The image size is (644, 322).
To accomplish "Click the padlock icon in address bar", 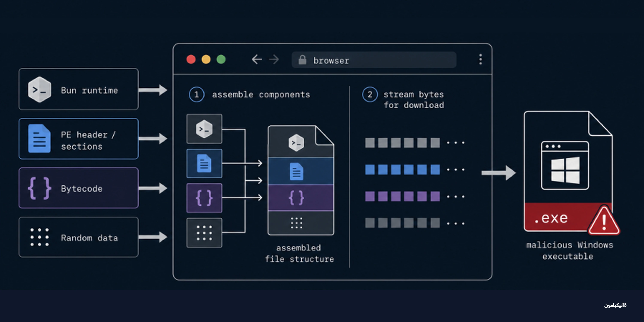I will (302, 60).
